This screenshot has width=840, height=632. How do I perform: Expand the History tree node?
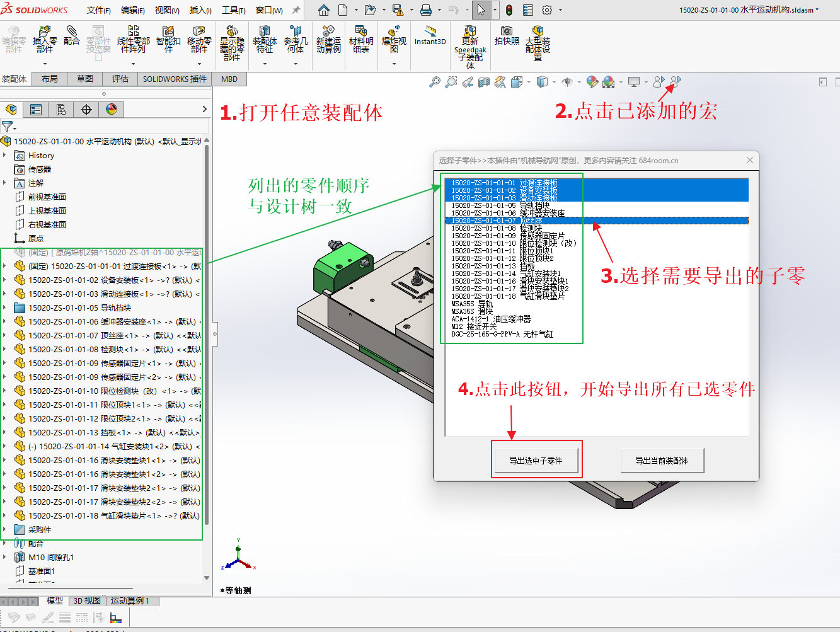pos(5,156)
